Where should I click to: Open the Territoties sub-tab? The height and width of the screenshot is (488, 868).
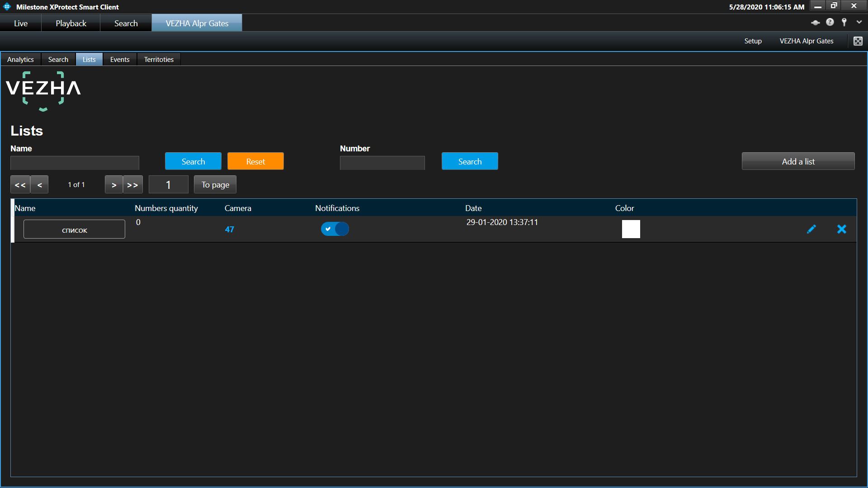point(159,59)
